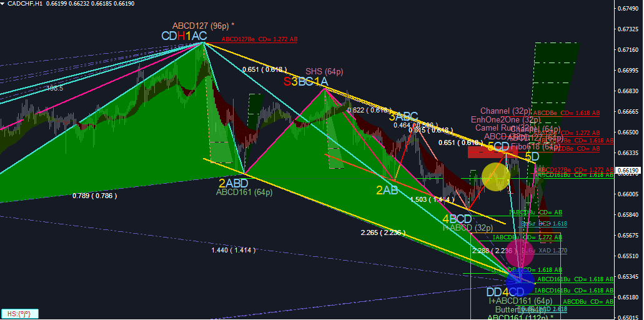Click the faint '168.5' angle label
The width and height of the screenshot is (644, 320).
[54, 88]
